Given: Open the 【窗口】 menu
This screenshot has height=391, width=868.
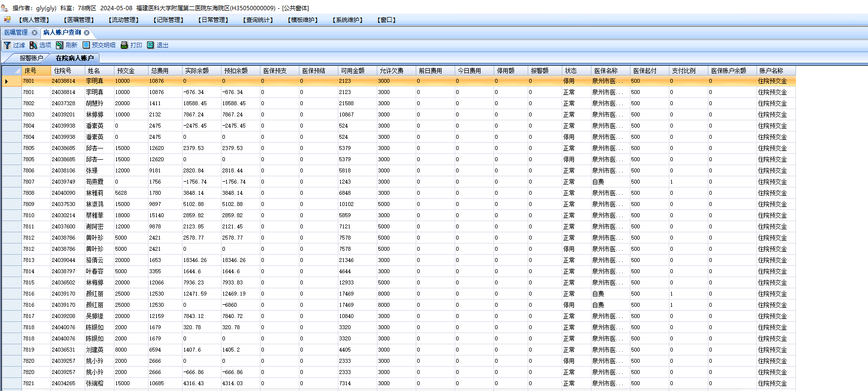Looking at the screenshot, I should coord(387,20).
